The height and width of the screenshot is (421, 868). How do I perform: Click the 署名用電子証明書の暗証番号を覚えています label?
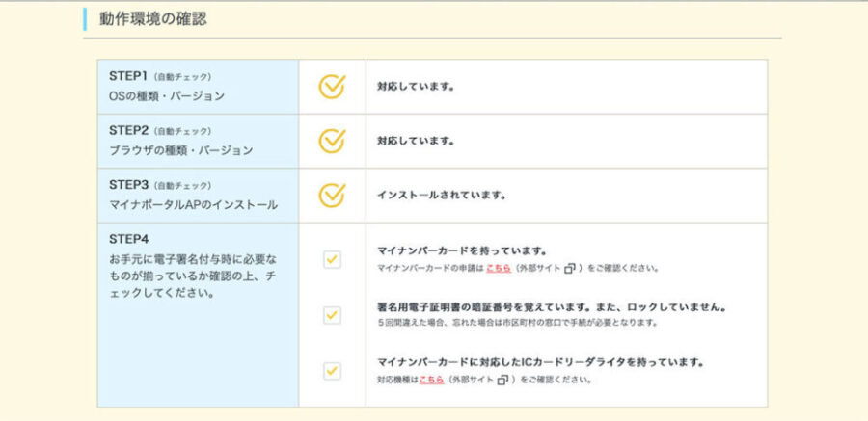(552, 306)
